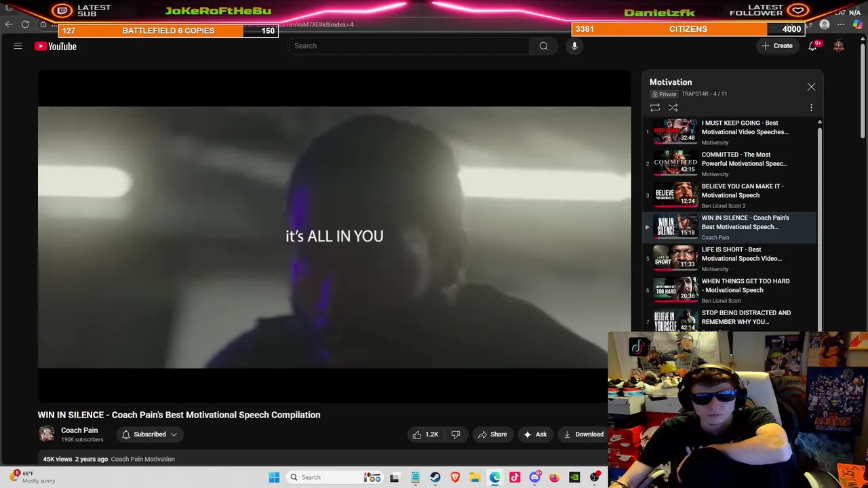The image size is (868, 488).
Task: Click the magnifier search button
Action: pyautogui.click(x=543, y=46)
